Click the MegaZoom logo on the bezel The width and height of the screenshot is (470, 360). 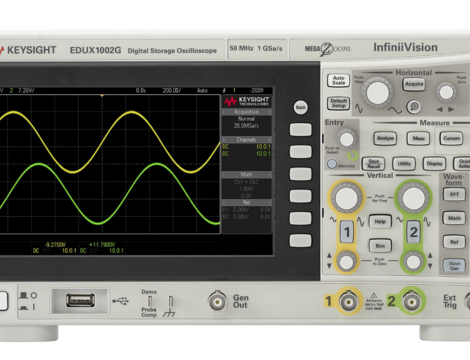click(327, 49)
